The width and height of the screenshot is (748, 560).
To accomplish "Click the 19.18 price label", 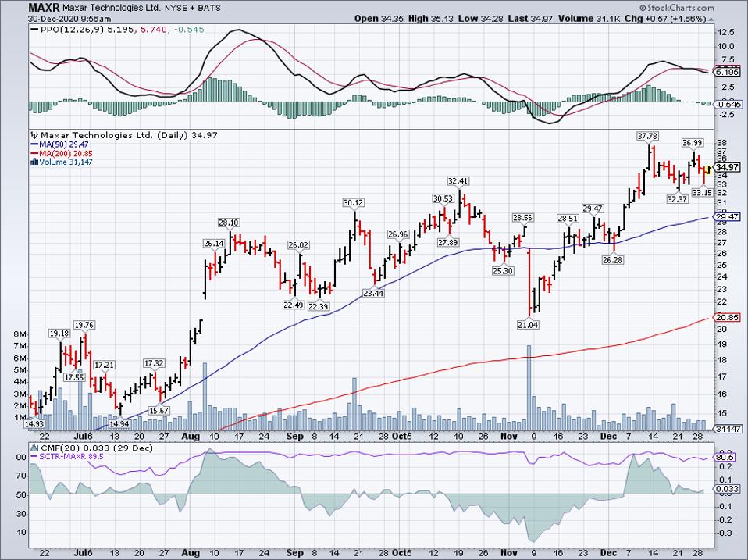I will pyautogui.click(x=59, y=334).
